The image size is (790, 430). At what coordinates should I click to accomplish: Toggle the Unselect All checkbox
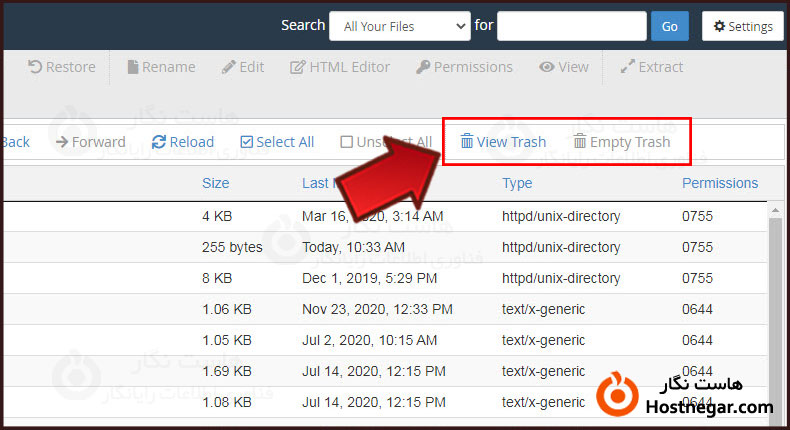click(346, 142)
